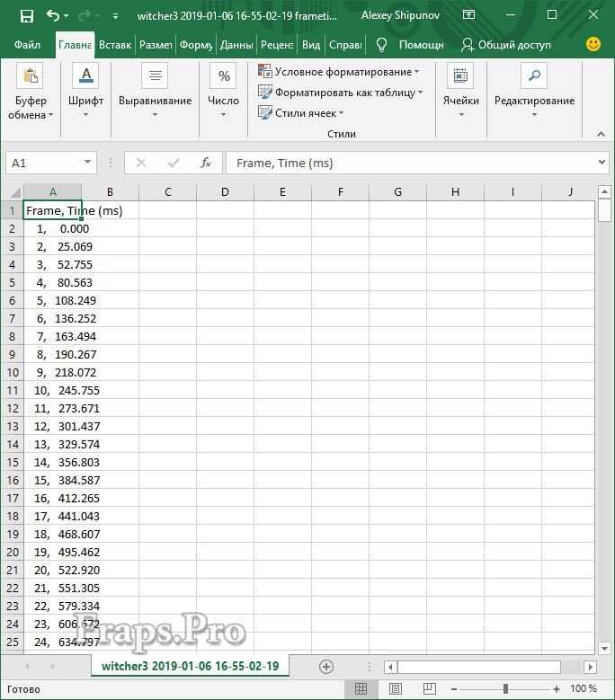Collapse the ribbon with chevron

coord(602,134)
